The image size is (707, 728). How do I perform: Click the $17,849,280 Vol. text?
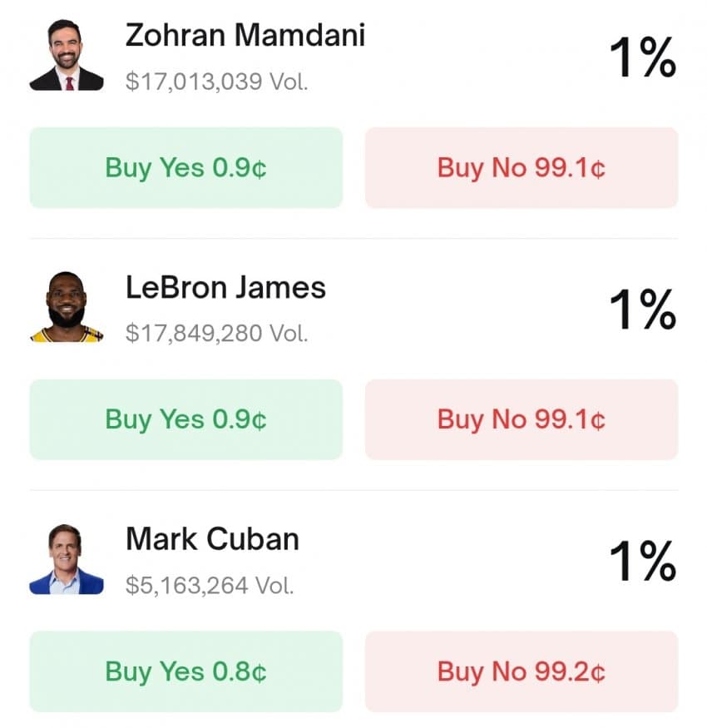[216, 334]
